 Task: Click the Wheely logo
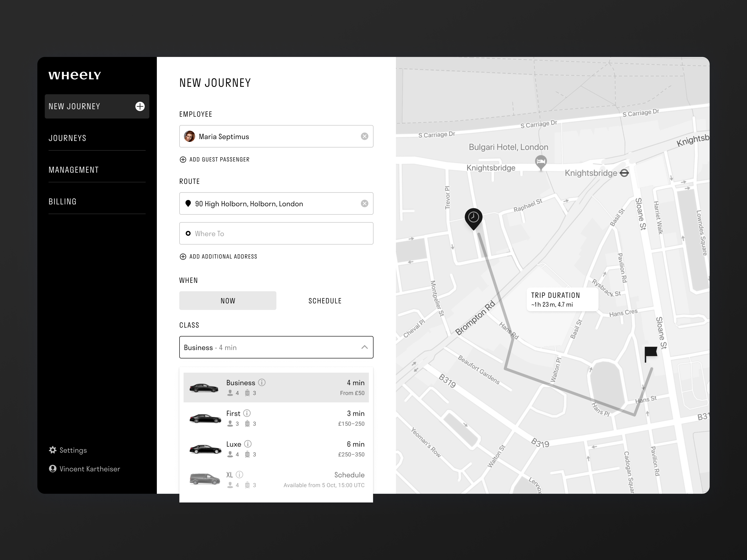75,76
